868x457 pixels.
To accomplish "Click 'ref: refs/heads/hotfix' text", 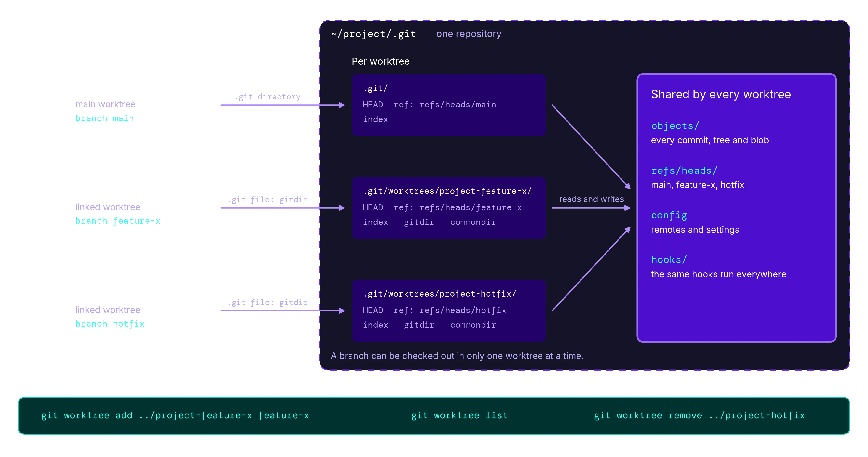I will tap(450, 310).
